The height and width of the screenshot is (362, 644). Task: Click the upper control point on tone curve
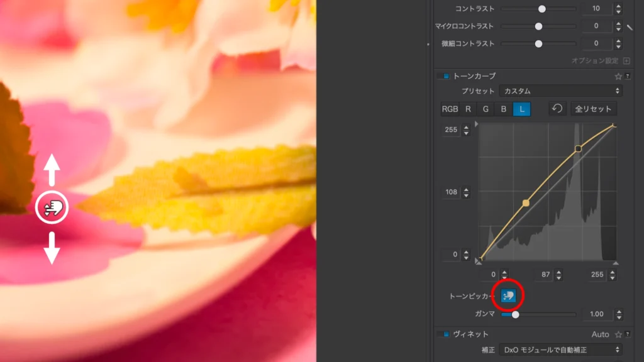pyautogui.click(x=578, y=149)
